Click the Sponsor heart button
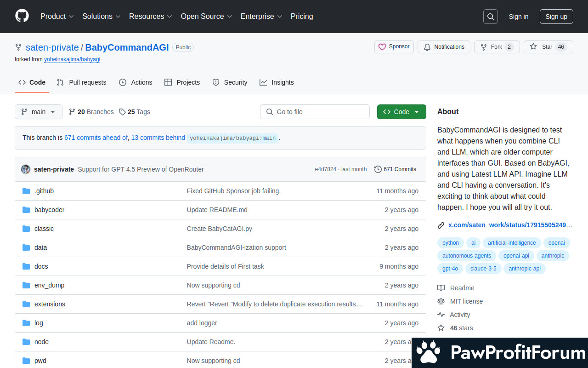Viewport: 588px width, 368px height. click(394, 47)
